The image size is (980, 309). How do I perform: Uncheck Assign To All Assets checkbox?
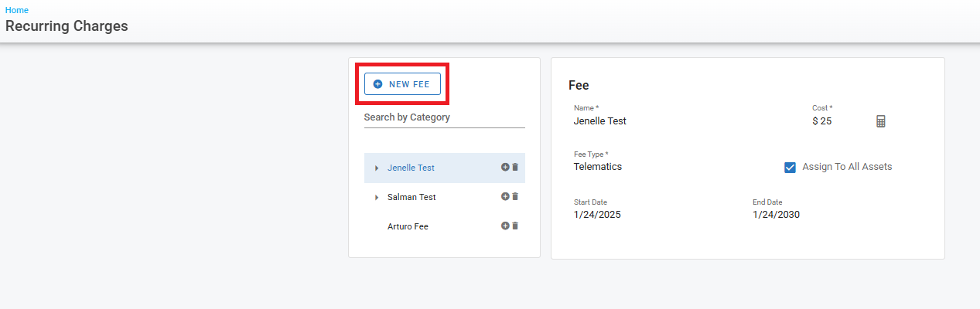(x=790, y=167)
